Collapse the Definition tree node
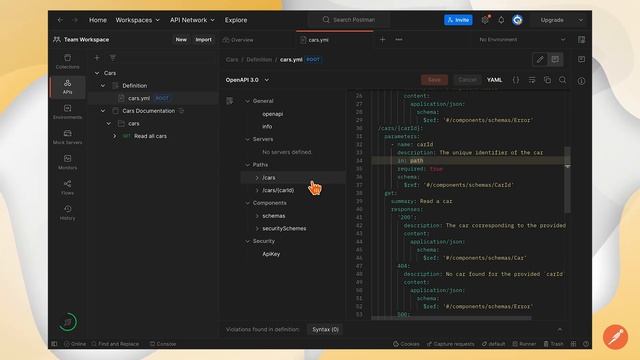 click(x=103, y=86)
